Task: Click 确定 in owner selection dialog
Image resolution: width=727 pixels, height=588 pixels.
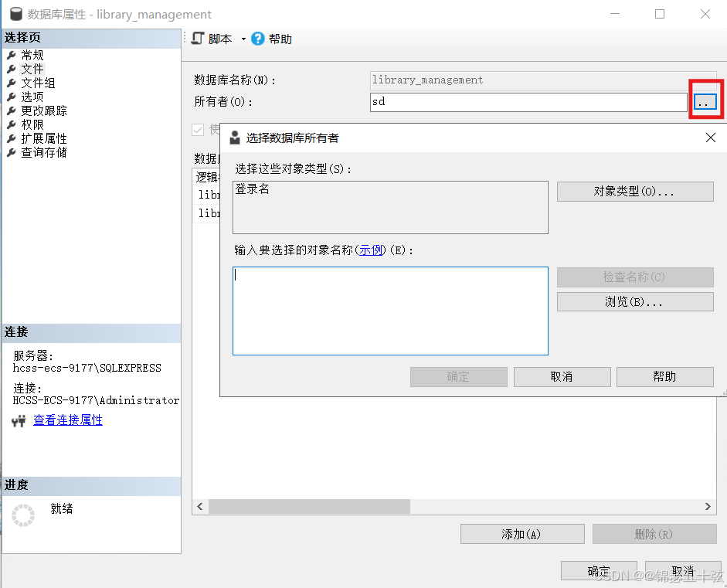Action: pyautogui.click(x=459, y=377)
